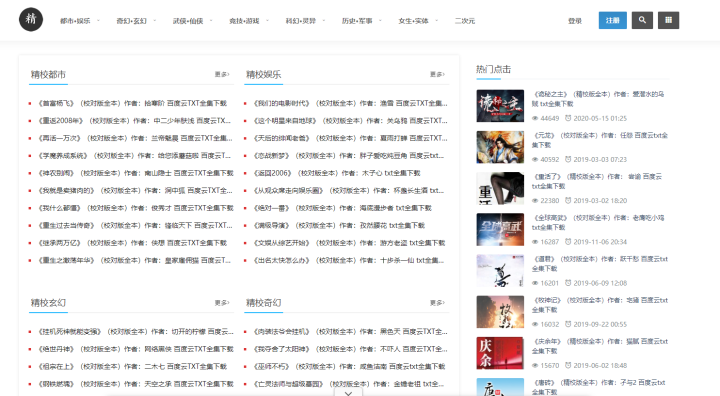Open the 《再活一万次》 book link
Screen dimensions: 720x396
tap(135, 138)
